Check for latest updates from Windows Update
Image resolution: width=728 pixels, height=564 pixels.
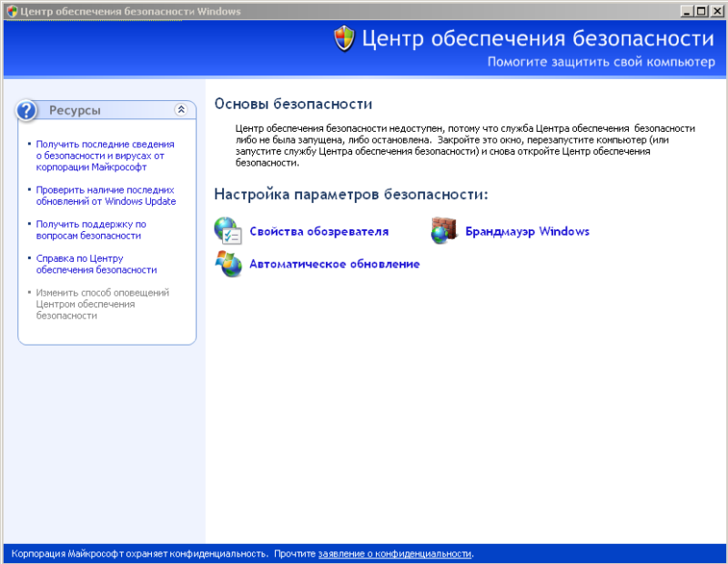pyautogui.click(x=106, y=196)
